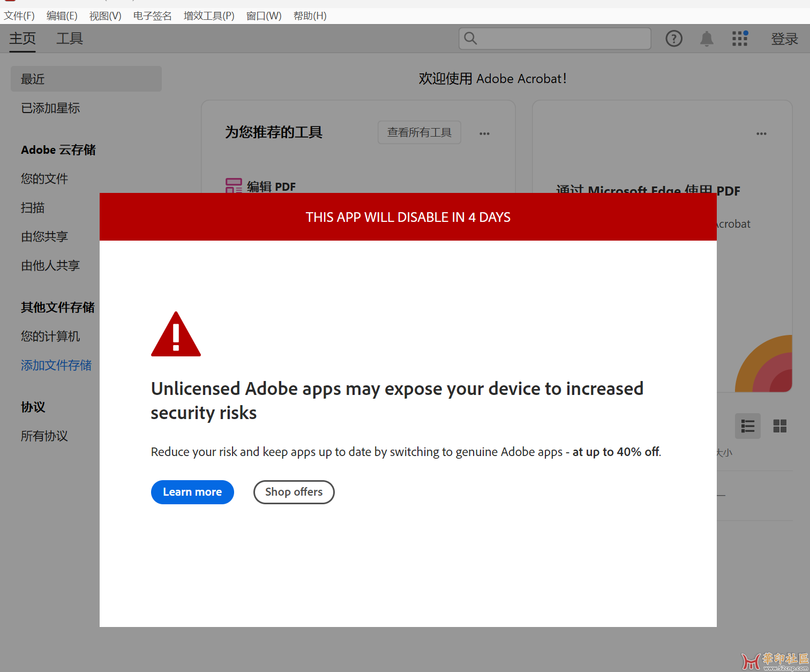Click the 为您推荐的工具 heading
Viewport: 810px width, 672px height.
[274, 132]
